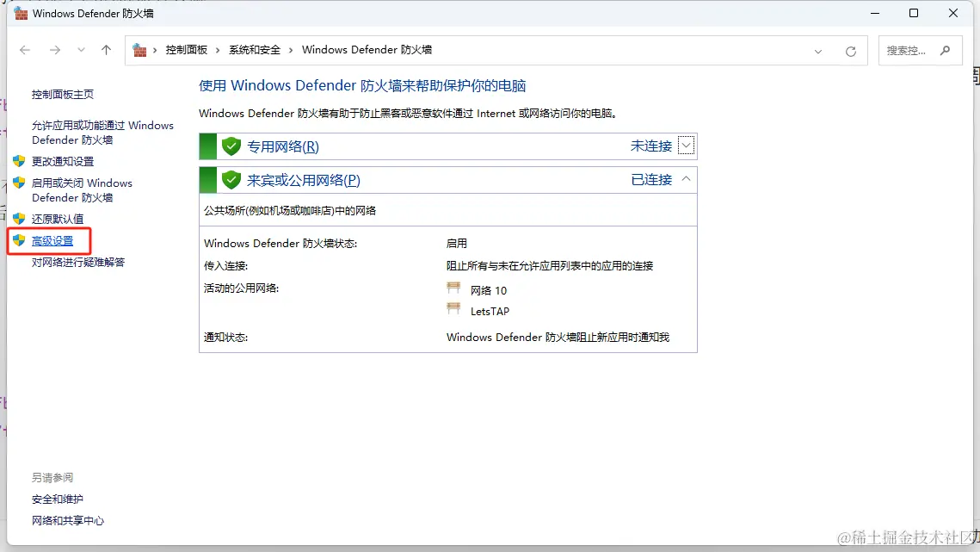Image resolution: width=980 pixels, height=552 pixels.
Task: Click the LetsTAP network name
Action: (x=490, y=312)
